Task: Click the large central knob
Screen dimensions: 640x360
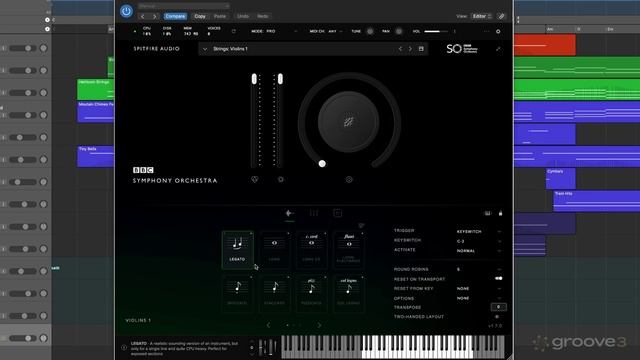Action: (348, 122)
